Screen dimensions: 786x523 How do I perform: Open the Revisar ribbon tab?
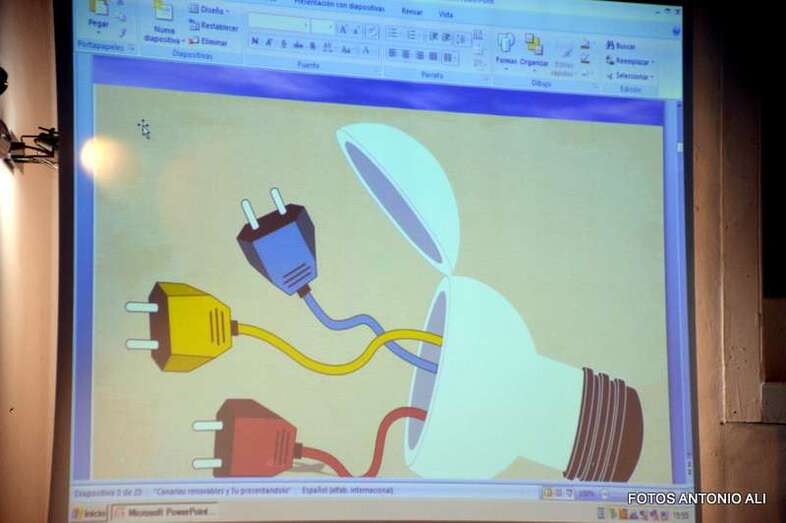[411, 12]
